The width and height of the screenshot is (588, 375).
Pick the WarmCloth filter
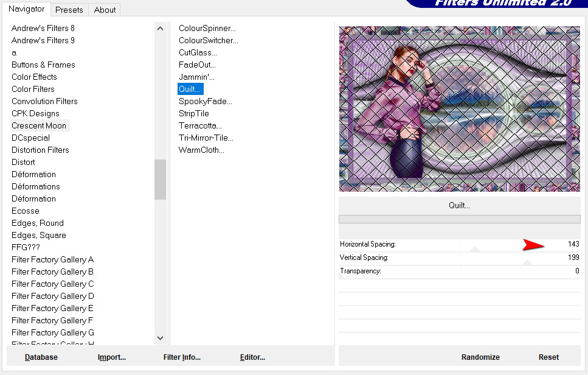click(x=201, y=150)
